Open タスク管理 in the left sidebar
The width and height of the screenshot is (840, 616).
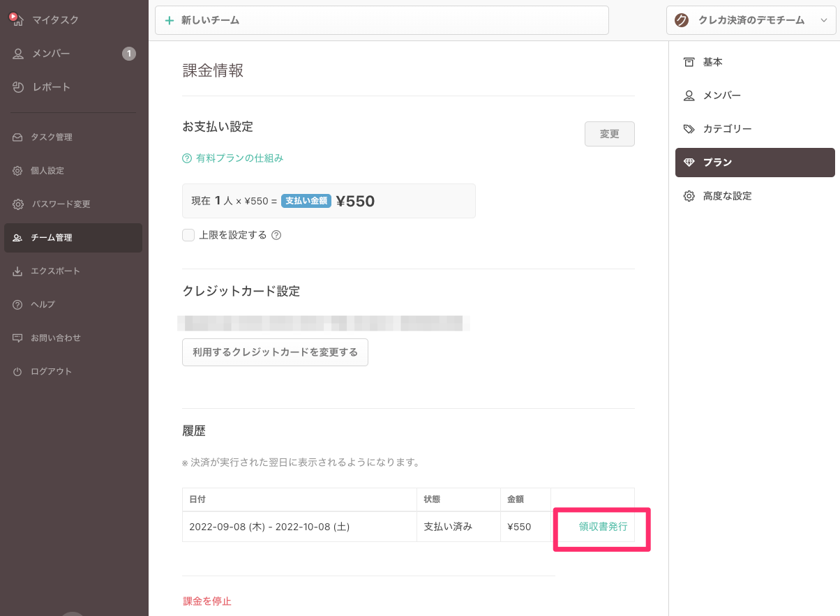tap(51, 137)
